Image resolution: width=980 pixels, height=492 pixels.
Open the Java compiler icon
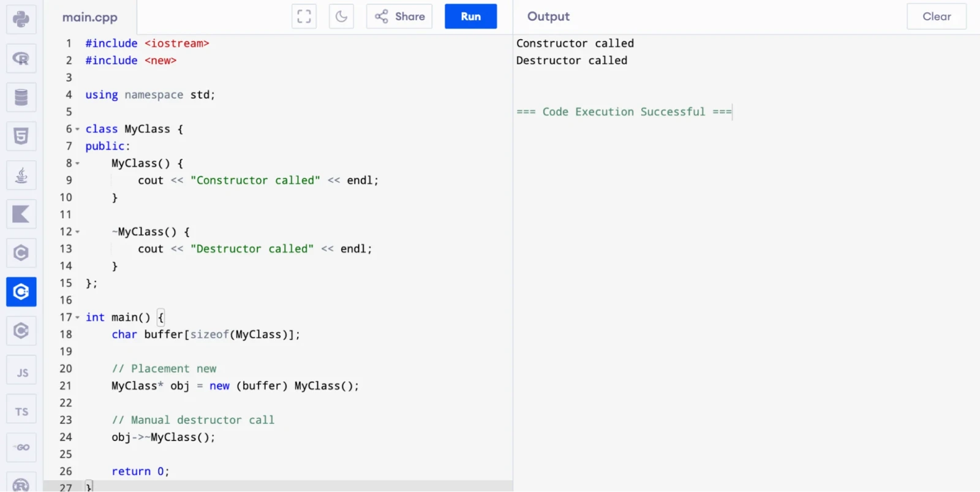pyautogui.click(x=21, y=175)
